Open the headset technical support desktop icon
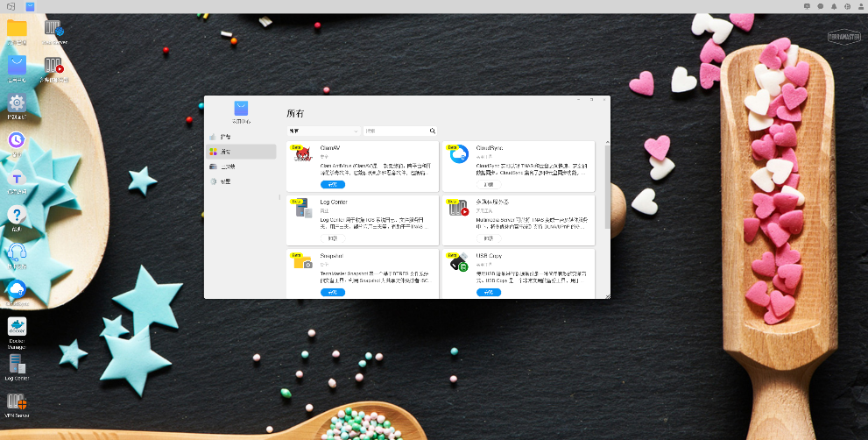The width and height of the screenshot is (868, 440). 17,252
